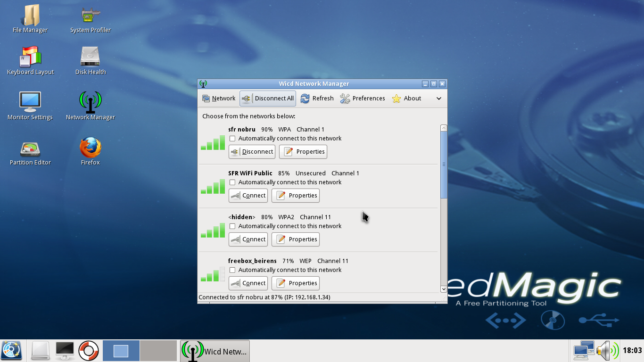The image size is (644, 362).
Task: Click the network list scrollbar thumb
Action: [x=444, y=165]
